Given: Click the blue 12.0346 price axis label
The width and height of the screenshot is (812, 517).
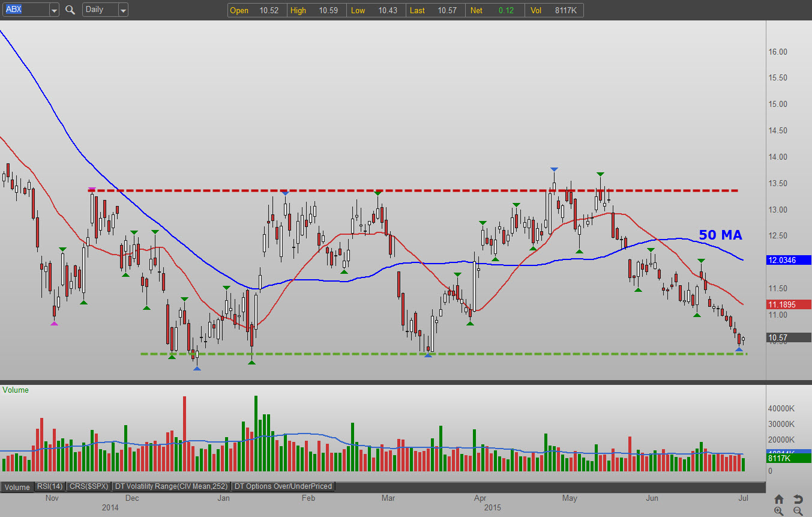Looking at the screenshot, I should [789, 260].
